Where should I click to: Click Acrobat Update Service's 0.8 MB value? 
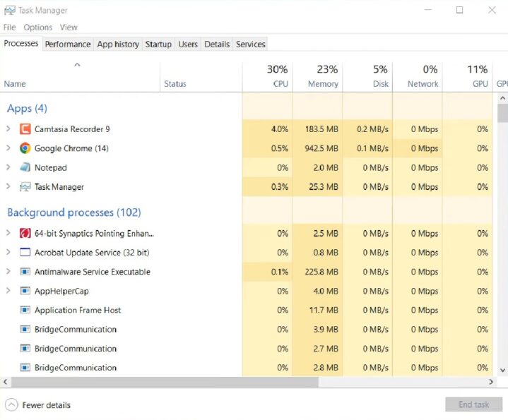coord(326,253)
